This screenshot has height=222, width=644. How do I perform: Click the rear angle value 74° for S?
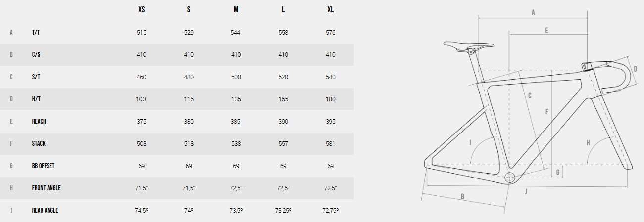point(189,210)
